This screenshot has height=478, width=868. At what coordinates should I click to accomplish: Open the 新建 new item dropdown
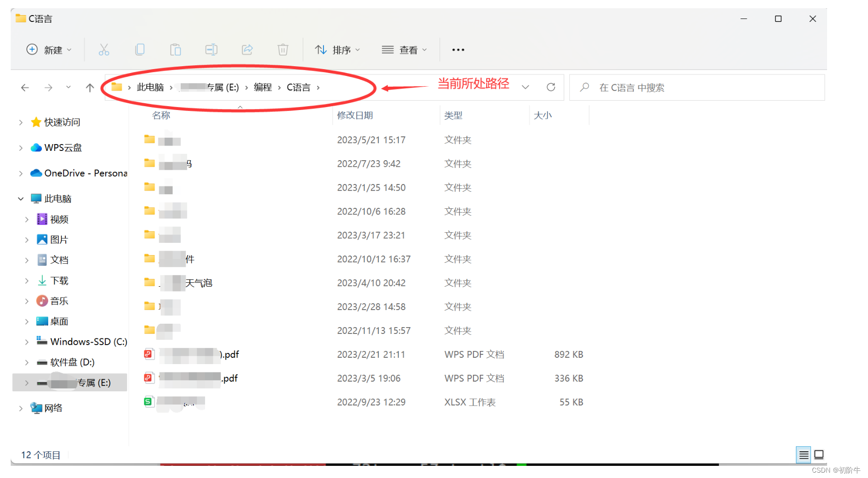coord(49,50)
